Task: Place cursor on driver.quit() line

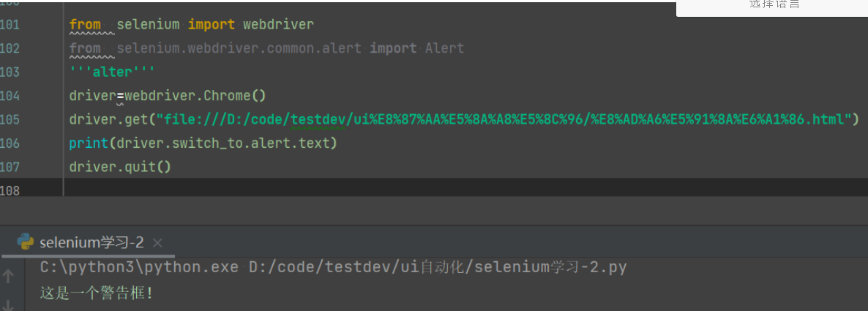Action: click(120, 167)
